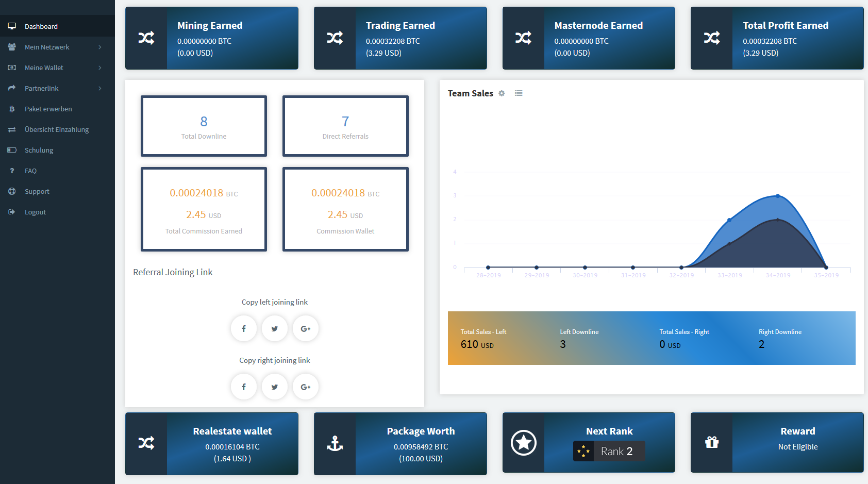Viewport: 868px width, 484px height.
Task: Click the shuffle icon on Realestate wallet card
Action: click(146, 443)
